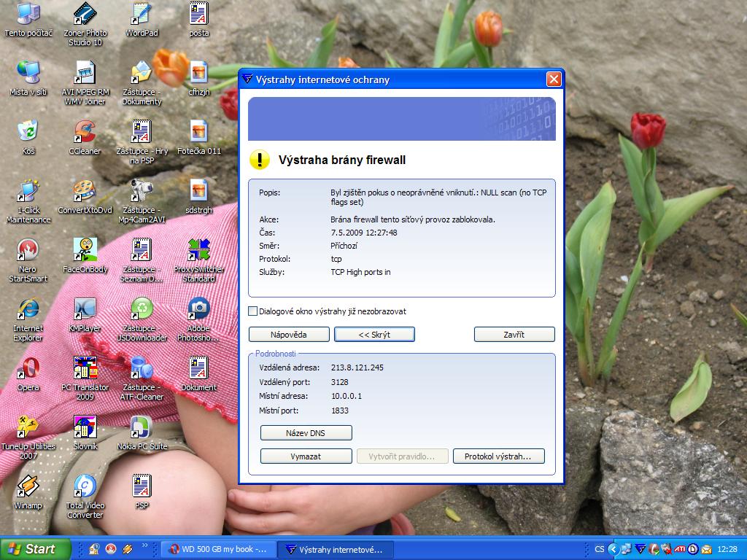Open Zoner Photo Studio 10

(85, 15)
